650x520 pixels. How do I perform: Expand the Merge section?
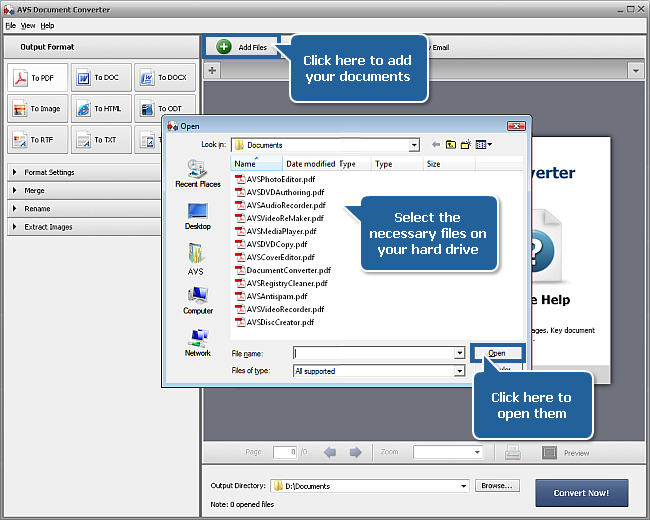pos(84,190)
